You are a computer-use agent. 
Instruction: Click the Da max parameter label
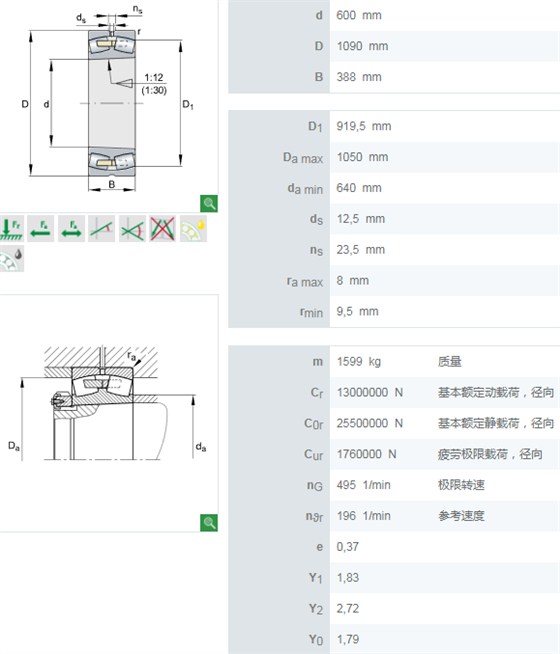click(x=303, y=158)
